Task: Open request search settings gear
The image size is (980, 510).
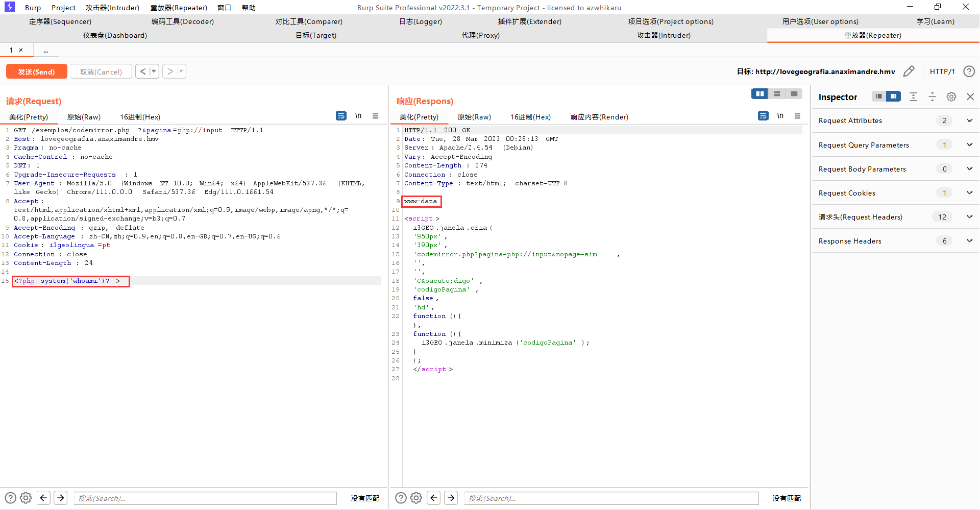Action: click(x=26, y=498)
